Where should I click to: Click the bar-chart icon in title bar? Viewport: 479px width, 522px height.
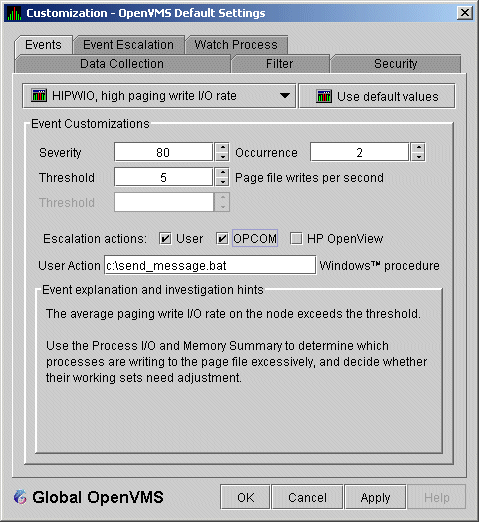[x=14, y=13]
